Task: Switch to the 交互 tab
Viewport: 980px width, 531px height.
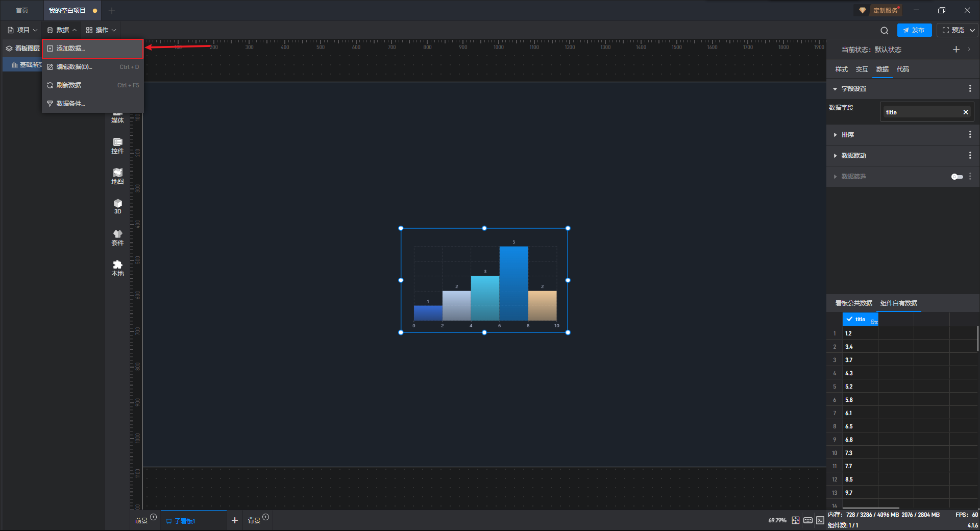Action: [x=862, y=69]
